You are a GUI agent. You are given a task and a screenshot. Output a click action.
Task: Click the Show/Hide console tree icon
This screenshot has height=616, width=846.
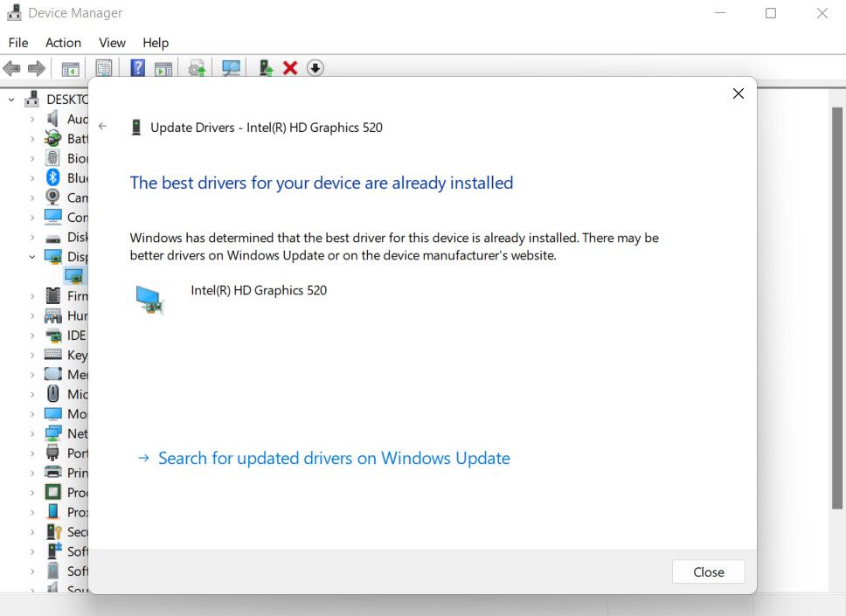pos(69,68)
